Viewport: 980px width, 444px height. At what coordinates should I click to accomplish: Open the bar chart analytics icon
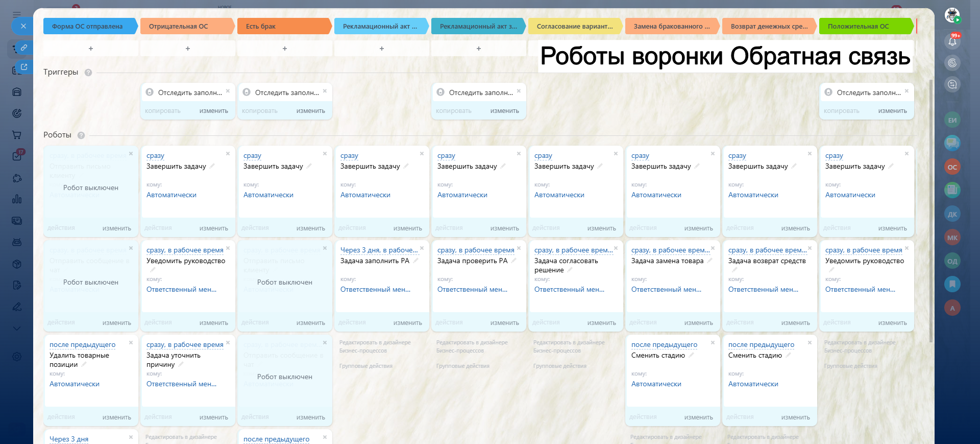coord(17,199)
